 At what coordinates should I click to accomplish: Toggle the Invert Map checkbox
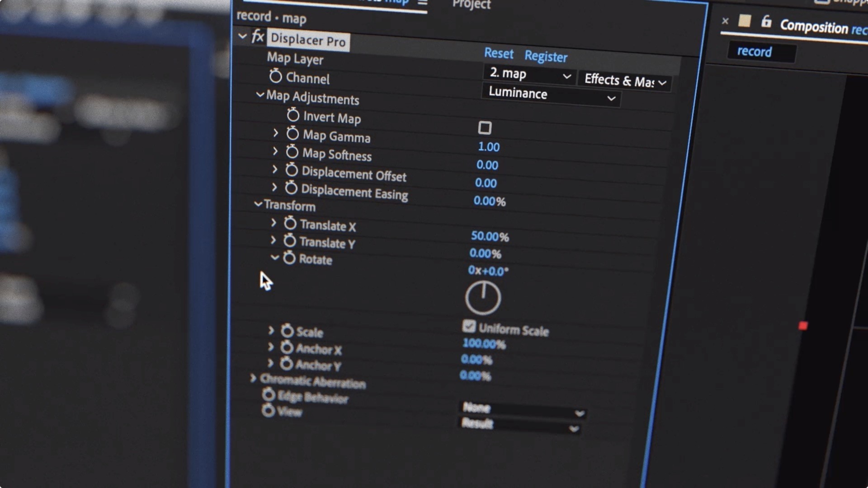485,128
